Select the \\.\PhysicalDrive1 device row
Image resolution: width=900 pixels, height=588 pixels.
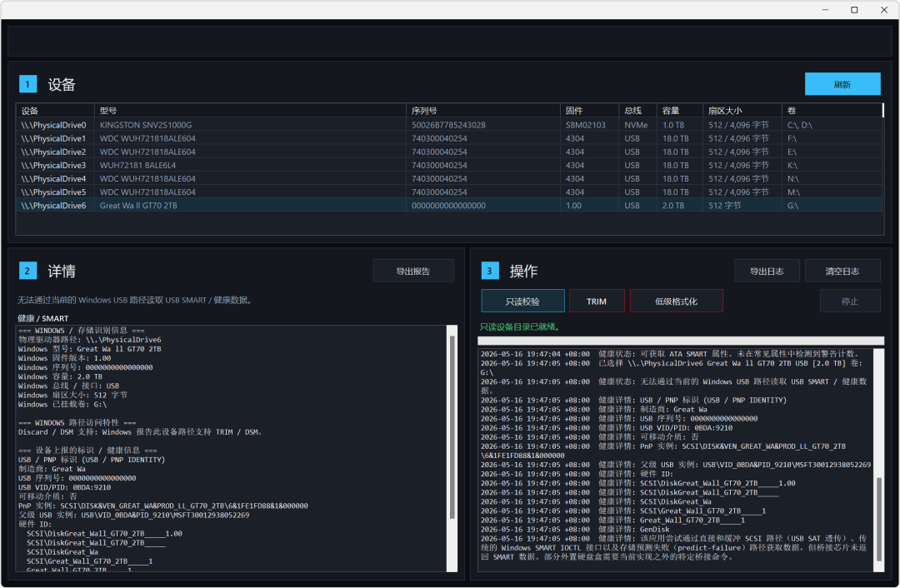click(449, 138)
